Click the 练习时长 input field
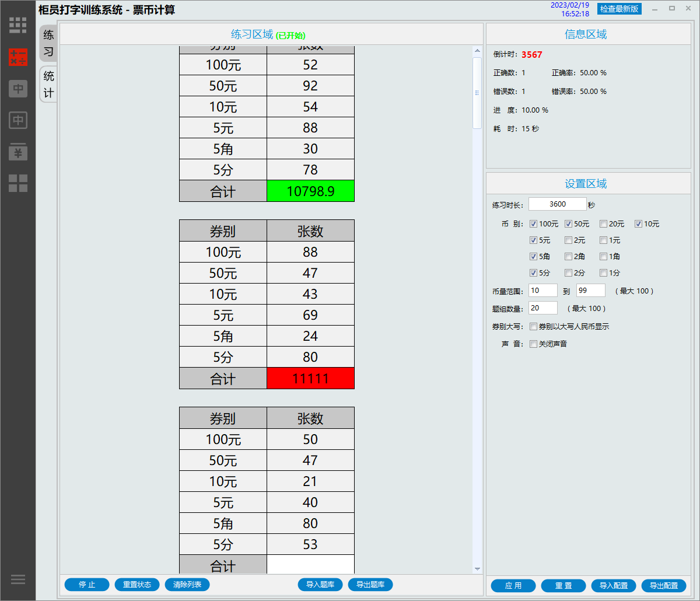 (557, 204)
